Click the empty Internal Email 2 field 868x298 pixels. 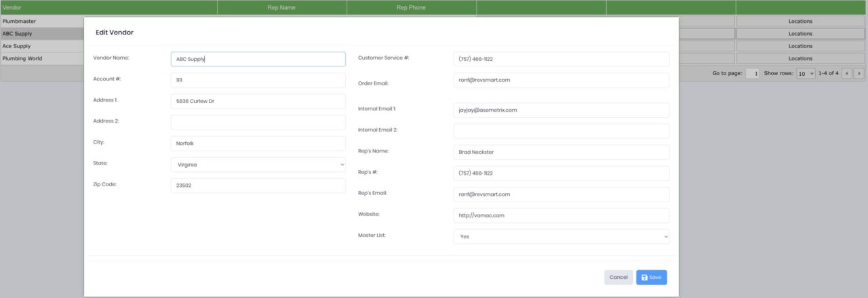(561, 131)
